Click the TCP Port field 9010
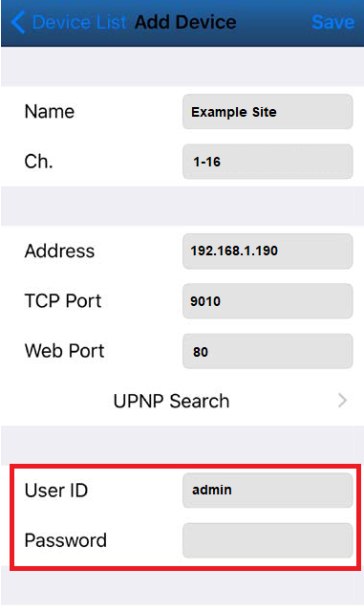Screen dimensions: 364x613 pyautogui.click(x=268, y=301)
